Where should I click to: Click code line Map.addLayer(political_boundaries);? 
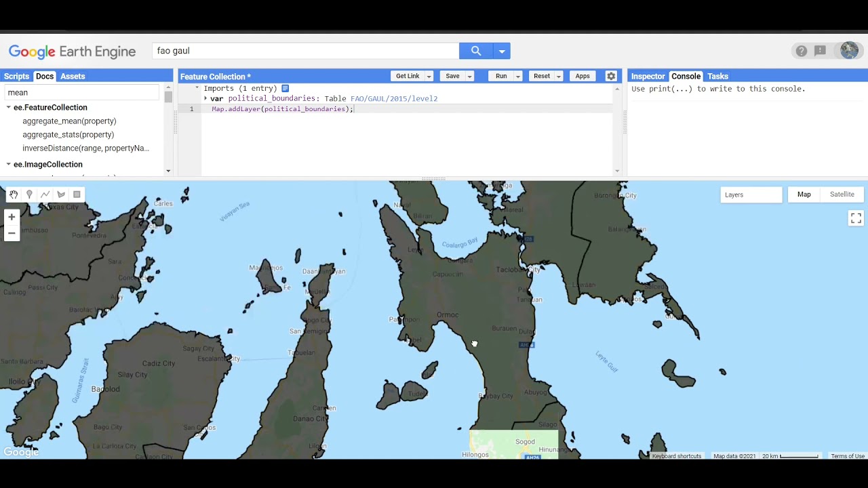pos(282,108)
